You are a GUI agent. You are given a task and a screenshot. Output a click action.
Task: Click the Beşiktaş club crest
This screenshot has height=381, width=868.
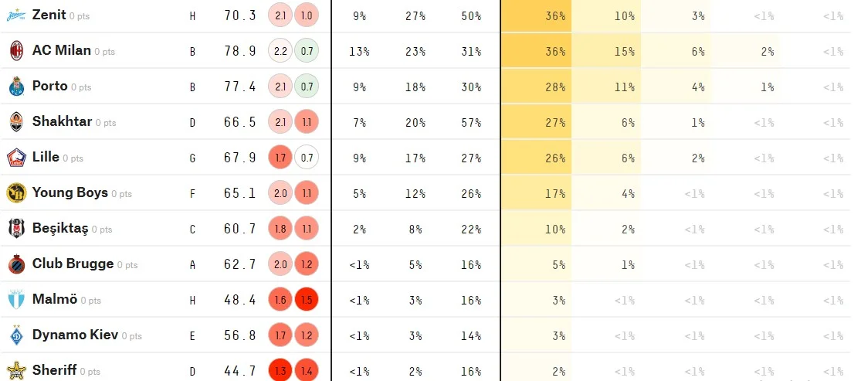click(x=15, y=229)
